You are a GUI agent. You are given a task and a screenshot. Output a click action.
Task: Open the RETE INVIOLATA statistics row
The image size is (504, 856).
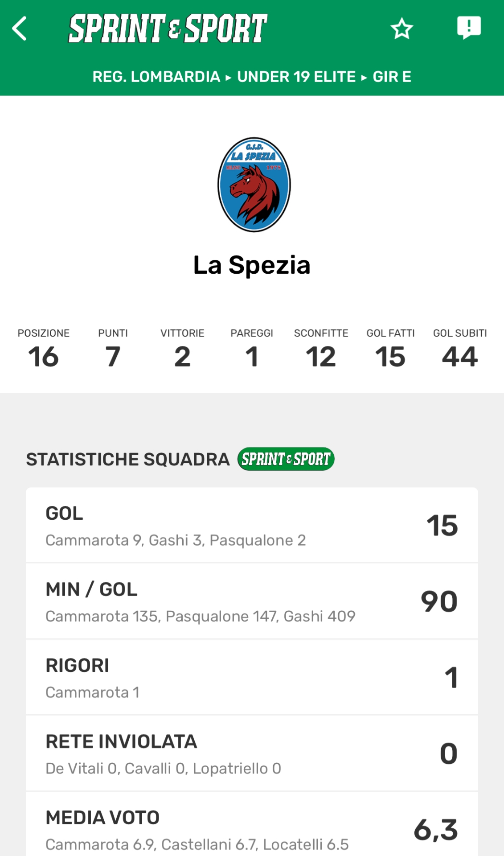point(252,753)
